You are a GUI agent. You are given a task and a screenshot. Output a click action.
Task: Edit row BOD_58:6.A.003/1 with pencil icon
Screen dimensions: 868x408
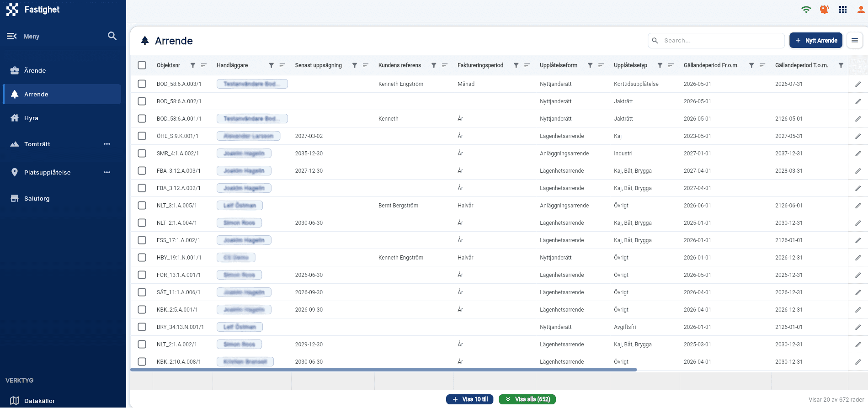(858, 84)
